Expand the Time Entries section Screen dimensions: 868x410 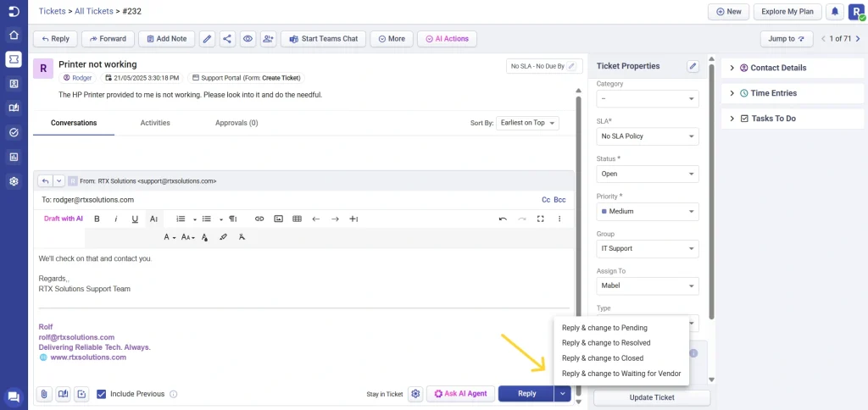tap(793, 93)
